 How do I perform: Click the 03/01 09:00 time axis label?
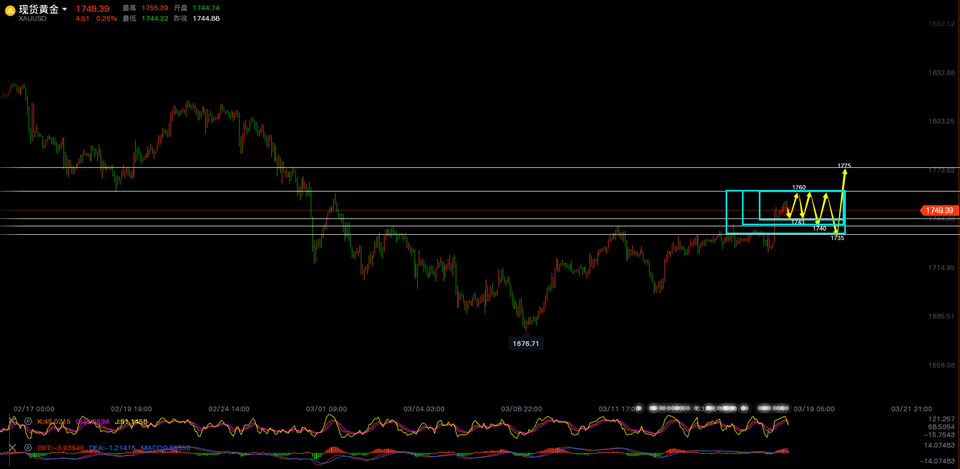coord(326,408)
